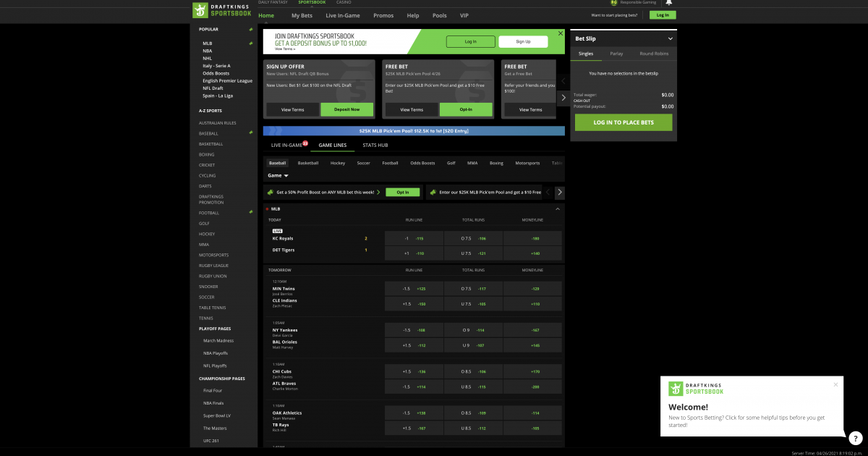868x456 pixels.
Task: Collapse the Bet Slip panel chevron
Action: tap(671, 38)
